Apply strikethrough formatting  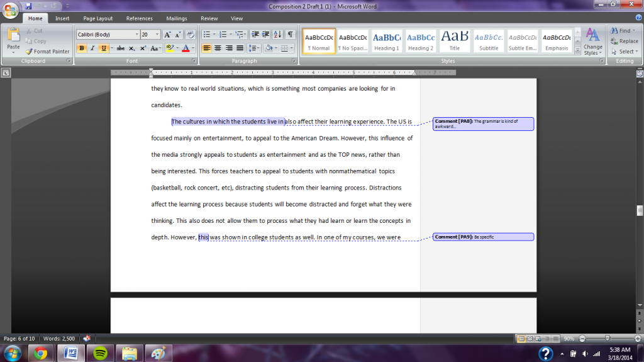point(122,48)
